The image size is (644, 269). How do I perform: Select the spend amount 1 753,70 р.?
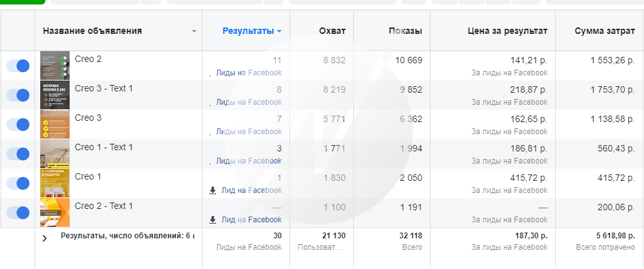tap(613, 89)
